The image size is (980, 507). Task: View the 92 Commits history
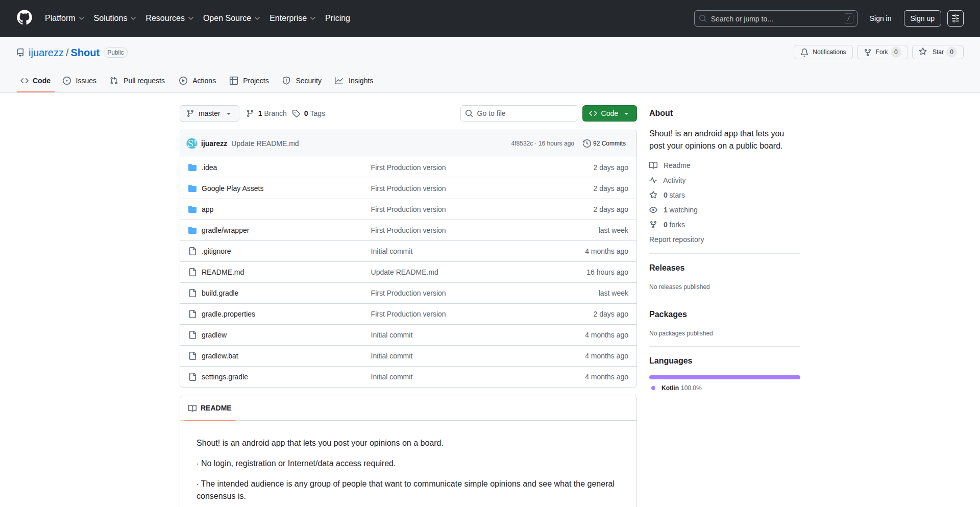click(x=604, y=143)
